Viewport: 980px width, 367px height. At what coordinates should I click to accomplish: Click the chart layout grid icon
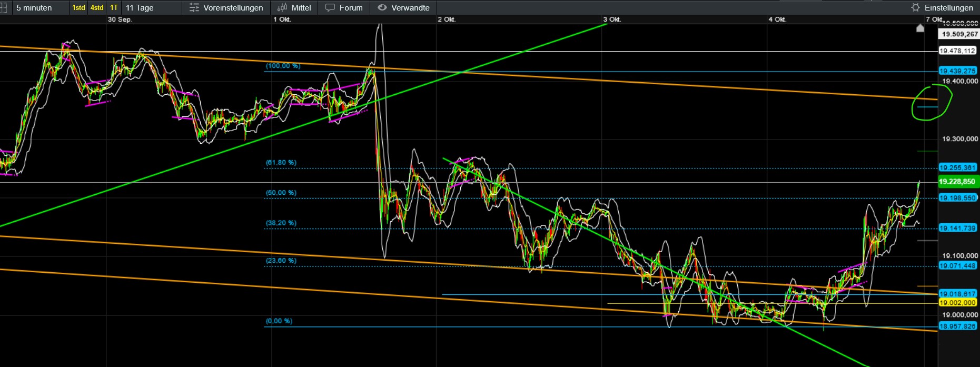tap(3, 7)
